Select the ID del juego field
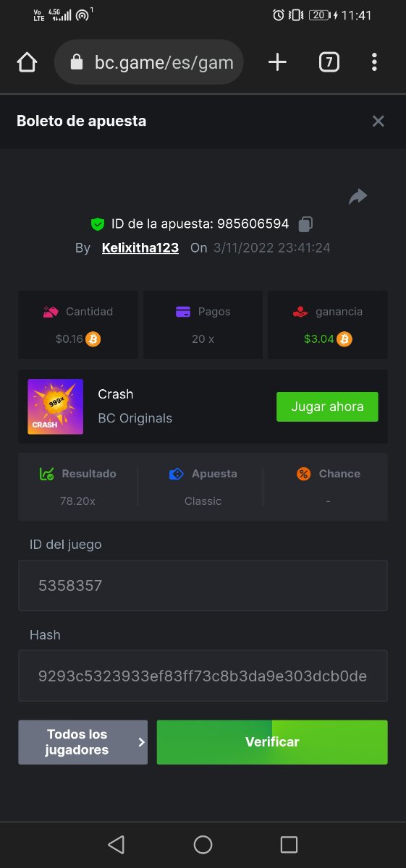 tap(203, 585)
